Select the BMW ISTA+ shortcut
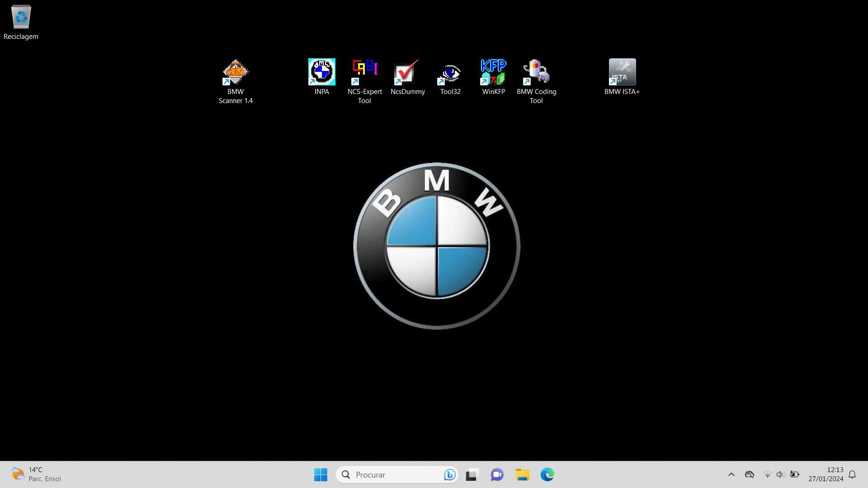 (x=622, y=77)
